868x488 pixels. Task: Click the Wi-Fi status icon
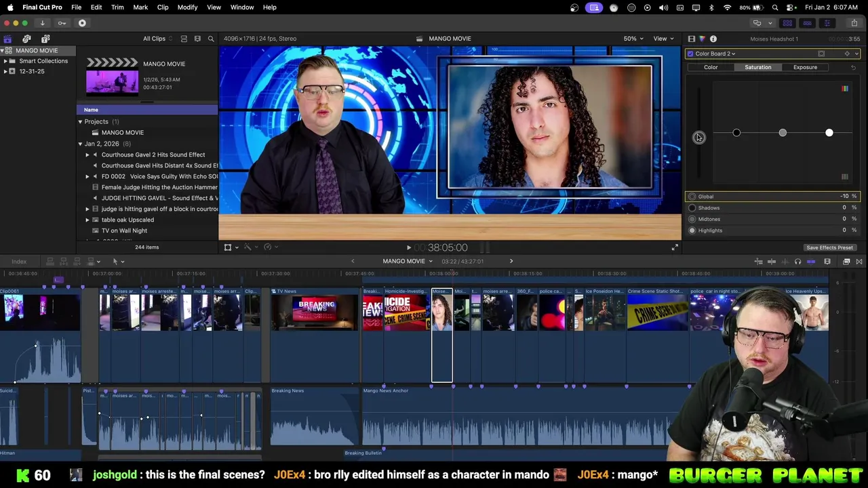[x=727, y=7]
